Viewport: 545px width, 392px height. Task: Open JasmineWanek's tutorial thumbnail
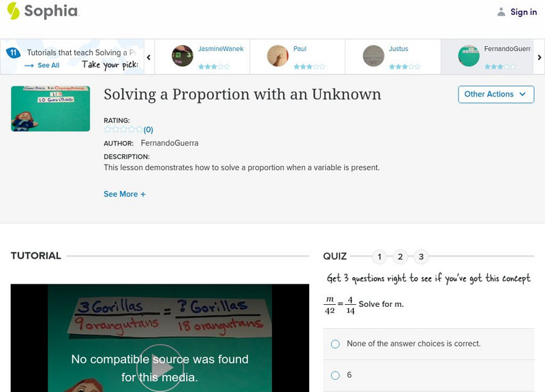[183, 56]
